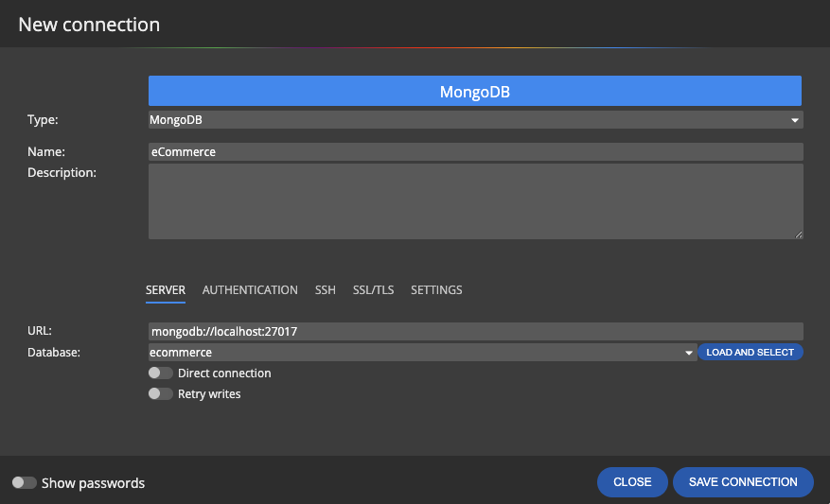Click the CLOSE button
830x504 pixels.
pos(632,482)
